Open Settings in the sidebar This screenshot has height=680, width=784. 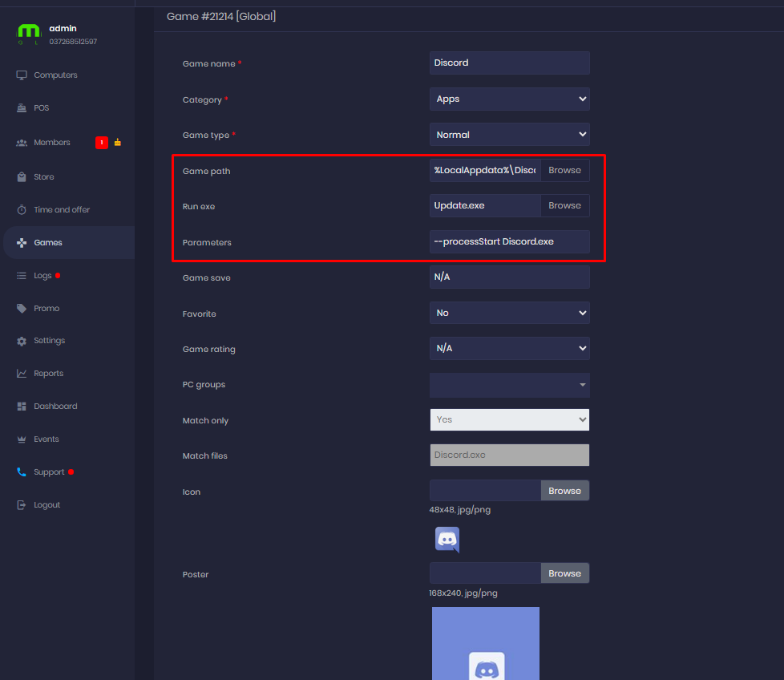coord(50,341)
